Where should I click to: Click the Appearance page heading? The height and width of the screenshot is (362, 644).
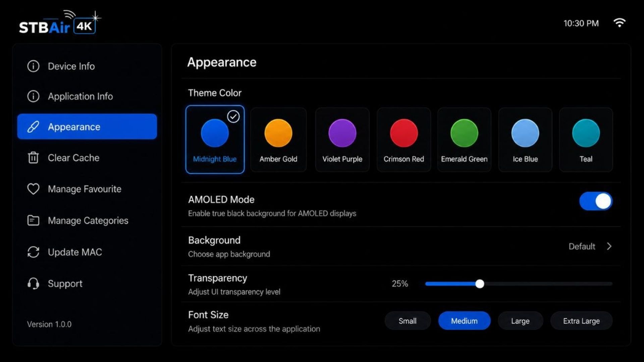click(x=222, y=62)
